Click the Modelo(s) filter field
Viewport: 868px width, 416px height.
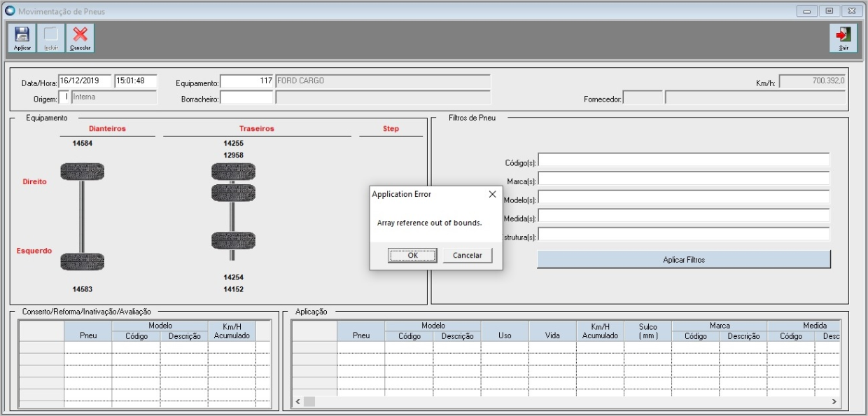coord(683,197)
